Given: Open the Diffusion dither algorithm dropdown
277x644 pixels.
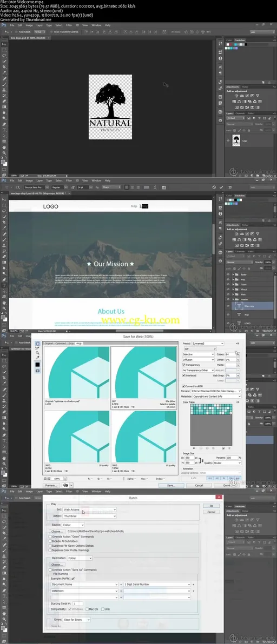Looking at the screenshot, I should pos(198,360).
